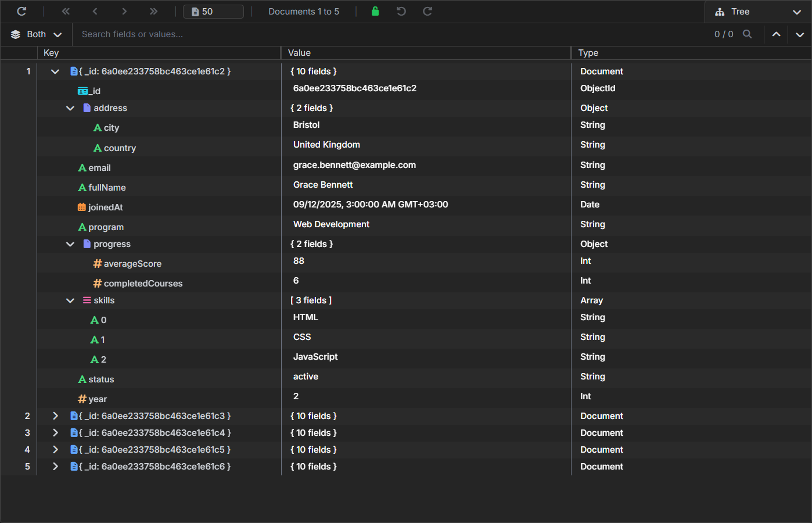Click the email string type icon

click(x=82, y=168)
